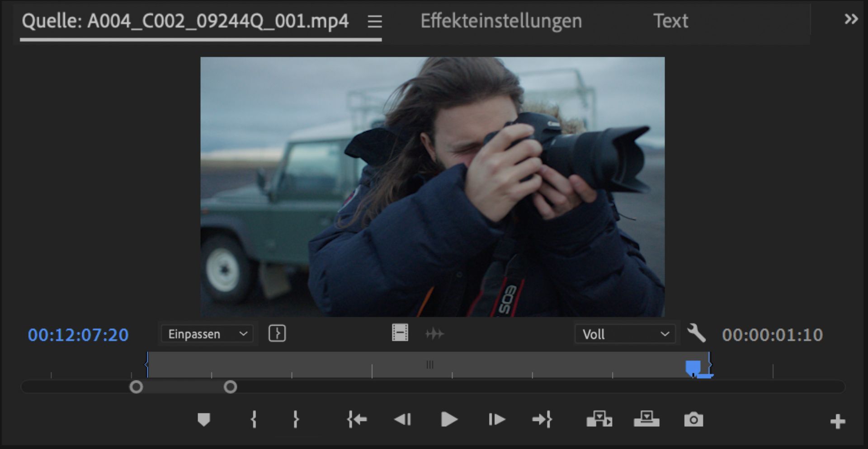Image resolution: width=868 pixels, height=449 pixels.
Task: Export a frame with the camera icon
Action: tap(693, 420)
